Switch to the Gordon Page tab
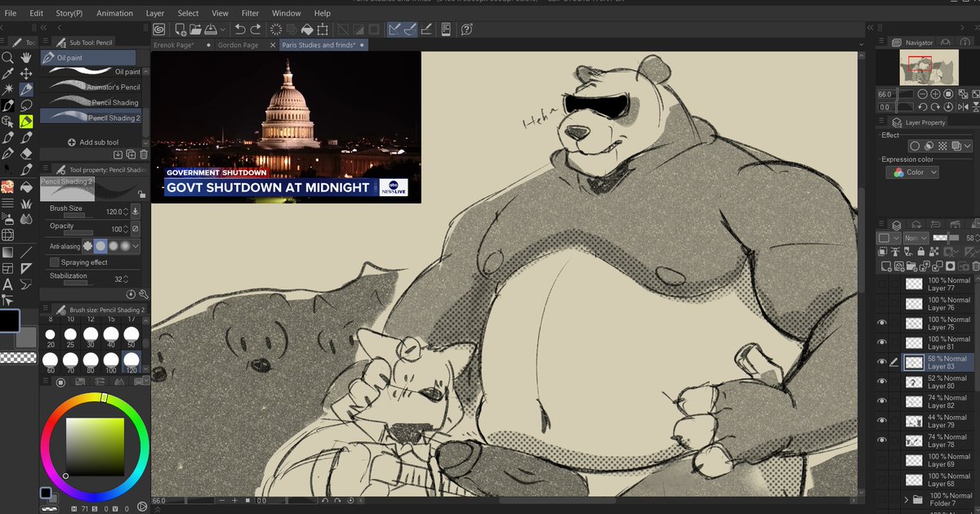Screen dimensions: 980x514 (x=238, y=45)
